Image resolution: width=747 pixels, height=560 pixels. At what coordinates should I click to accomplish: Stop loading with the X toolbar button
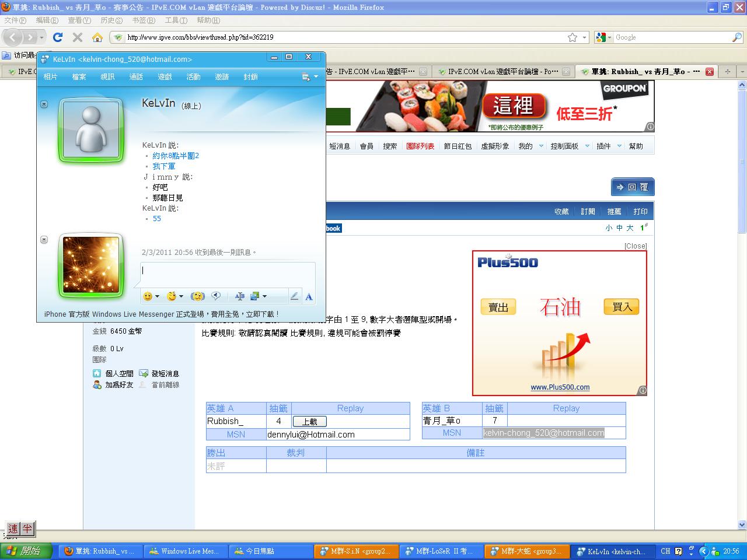(x=78, y=37)
